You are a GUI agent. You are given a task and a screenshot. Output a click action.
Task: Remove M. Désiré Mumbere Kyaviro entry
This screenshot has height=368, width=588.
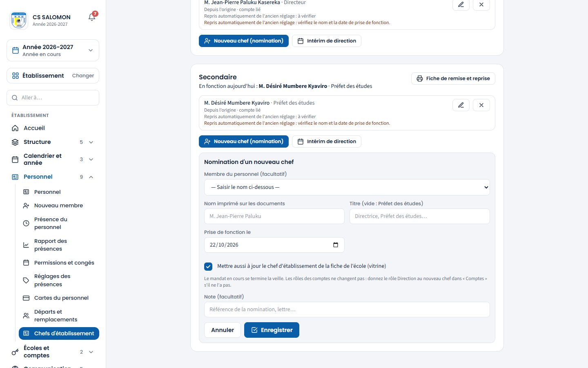pyautogui.click(x=481, y=105)
